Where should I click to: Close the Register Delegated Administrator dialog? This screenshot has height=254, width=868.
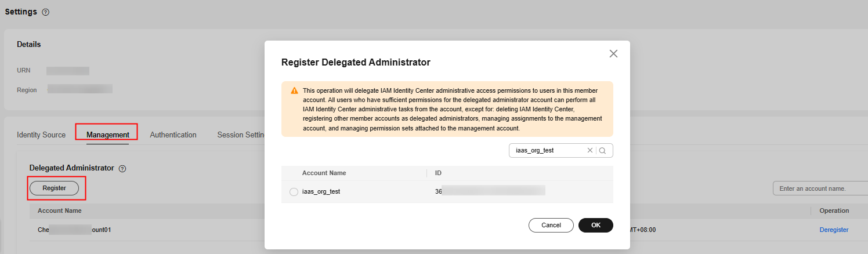[x=613, y=54]
